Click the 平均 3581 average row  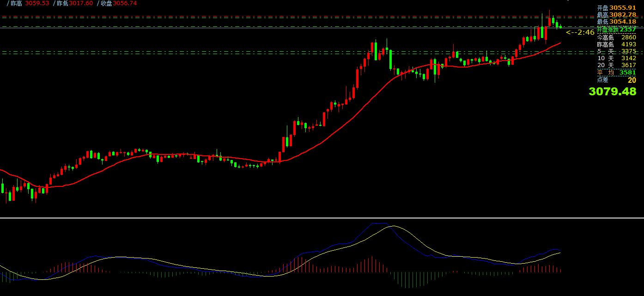point(616,72)
